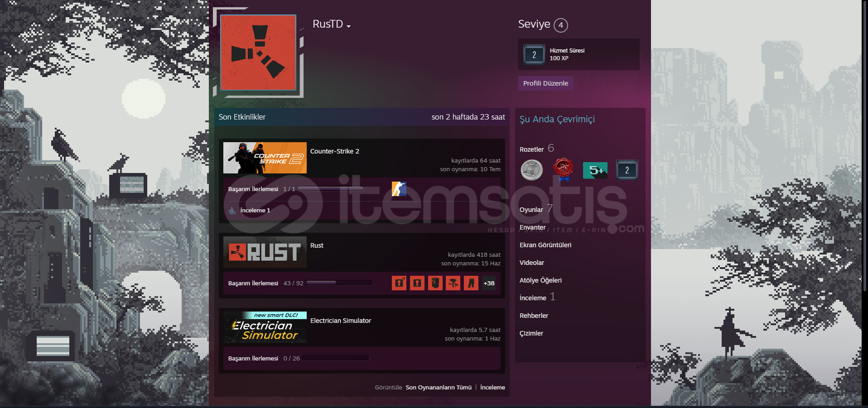This screenshot has height=408, width=868.
Task: Click the Son Etkinlikler header
Action: click(x=242, y=117)
